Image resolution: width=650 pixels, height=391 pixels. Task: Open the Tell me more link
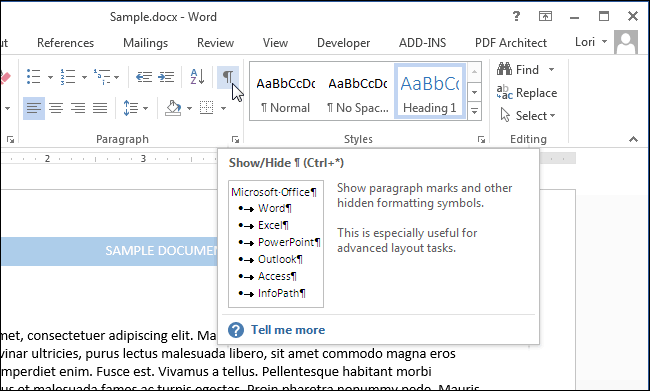pyautogui.click(x=288, y=330)
